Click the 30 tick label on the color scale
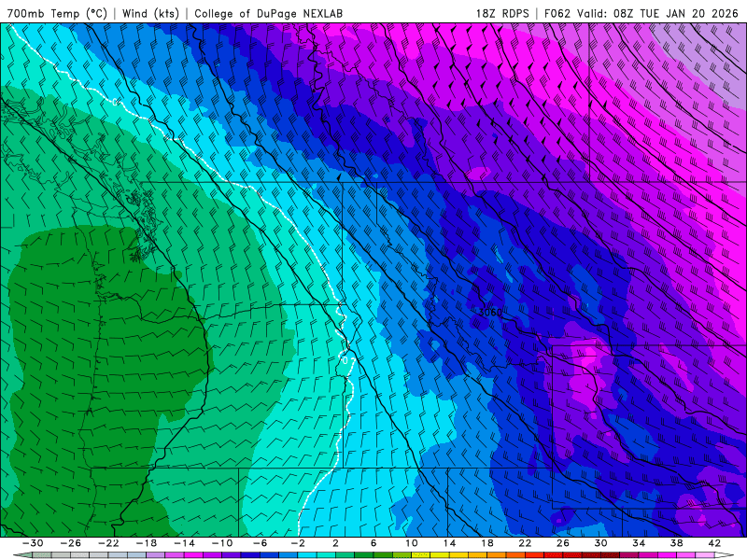This screenshot has height=560, width=747. coord(600,543)
